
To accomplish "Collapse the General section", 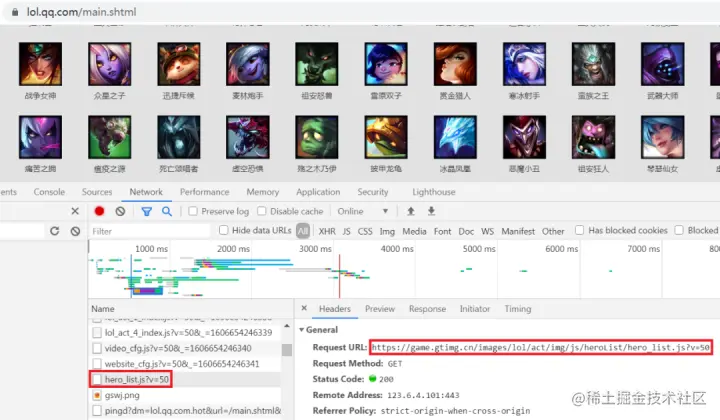I will [x=302, y=330].
